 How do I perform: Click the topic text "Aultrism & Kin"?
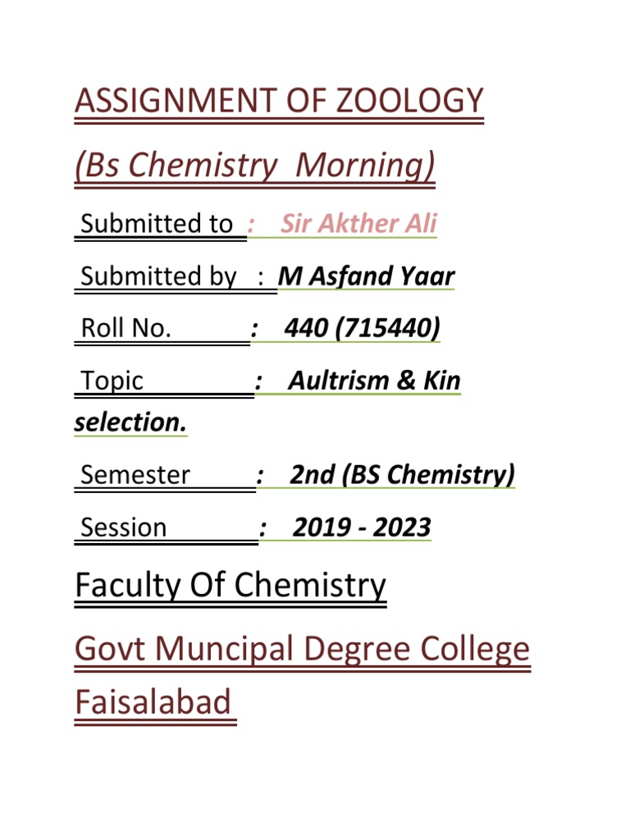(374, 381)
